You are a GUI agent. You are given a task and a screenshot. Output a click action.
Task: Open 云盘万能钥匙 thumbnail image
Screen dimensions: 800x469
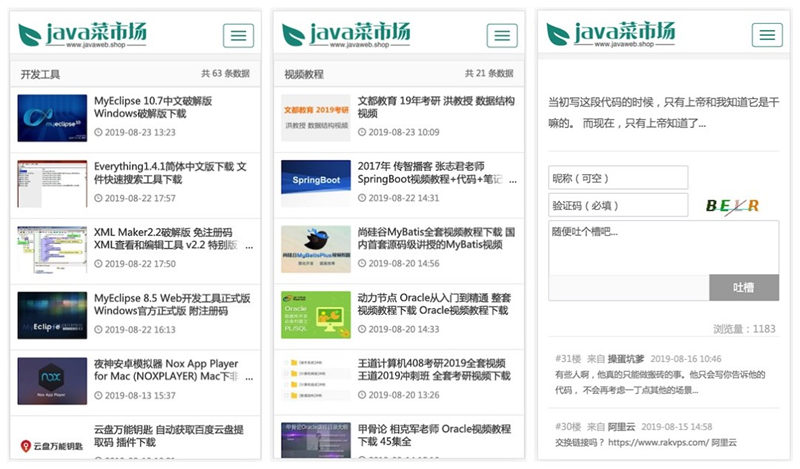click(52, 445)
